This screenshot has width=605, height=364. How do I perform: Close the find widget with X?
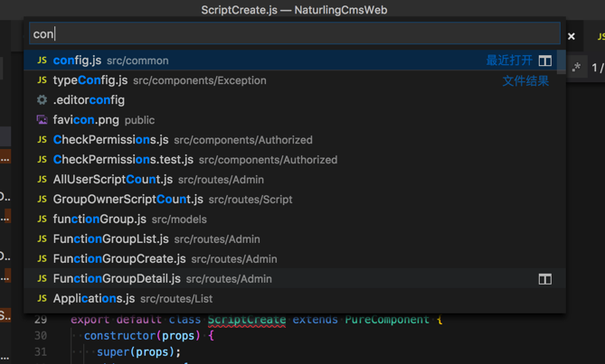[x=572, y=36]
